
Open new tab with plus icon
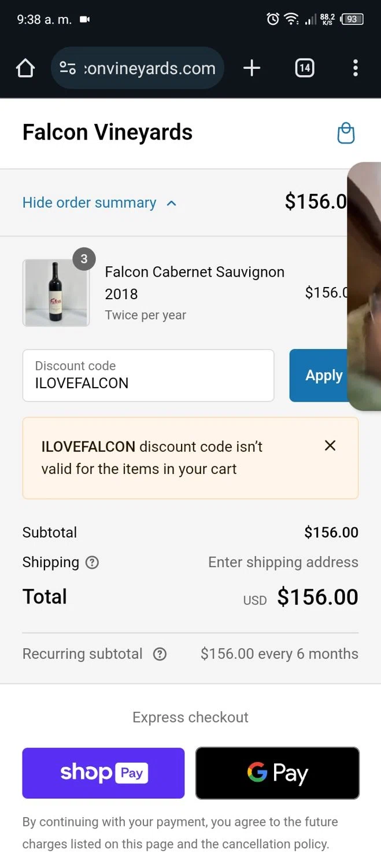click(251, 69)
